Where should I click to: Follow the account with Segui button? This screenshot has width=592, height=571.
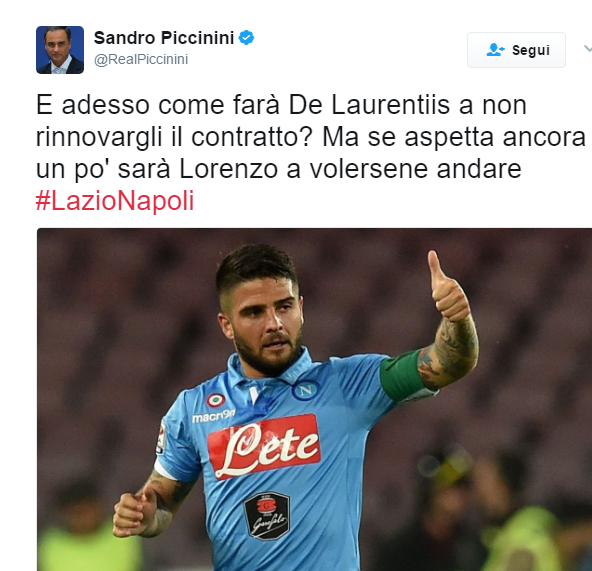[516, 50]
